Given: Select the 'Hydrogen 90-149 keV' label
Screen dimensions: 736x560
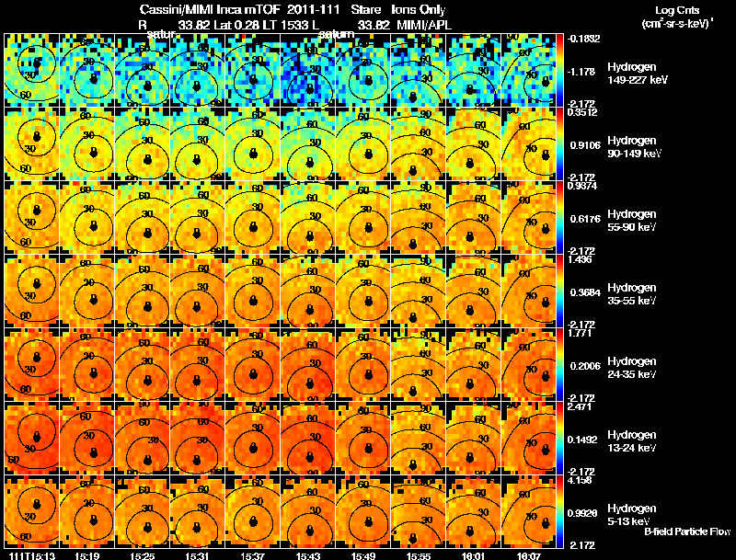Looking at the screenshot, I should [x=634, y=147].
